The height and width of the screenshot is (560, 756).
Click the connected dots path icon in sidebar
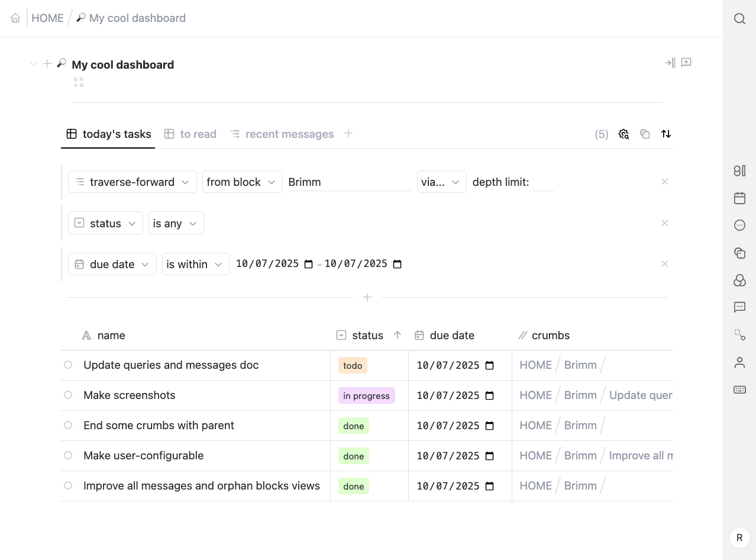coord(739,334)
